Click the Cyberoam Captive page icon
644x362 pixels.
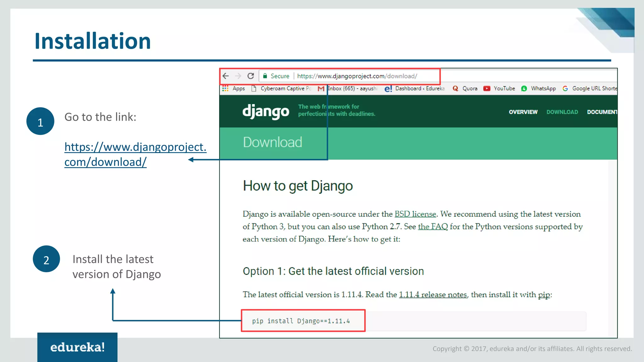click(x=254, y=89)
